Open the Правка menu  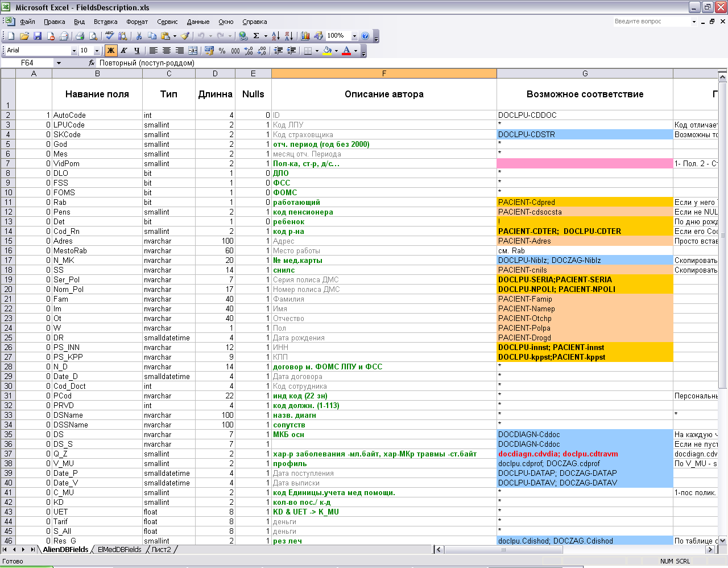coord(54,22)
